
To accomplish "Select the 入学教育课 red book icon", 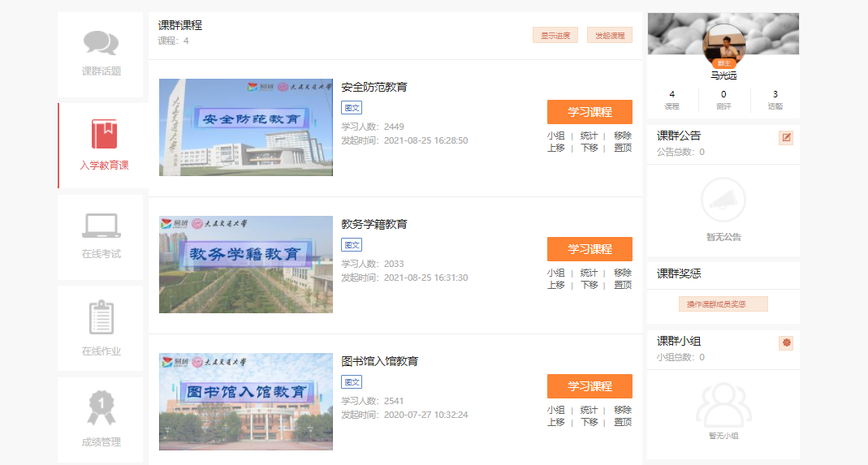I will pyautogui.click(x=104, y=134).
